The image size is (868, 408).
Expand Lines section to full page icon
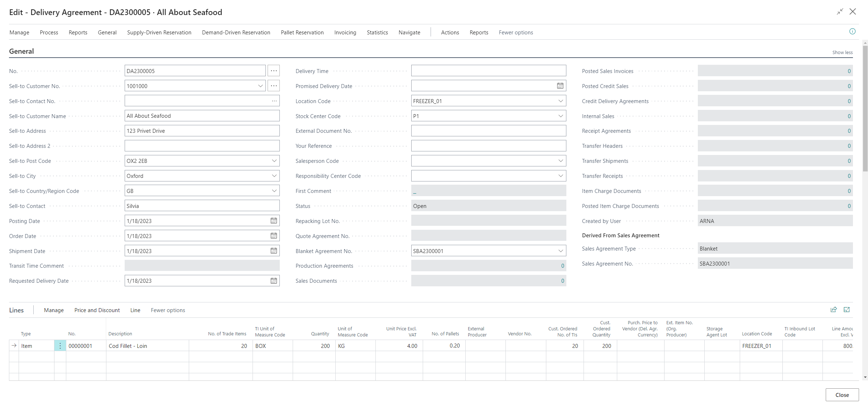(x=847, y=310)
